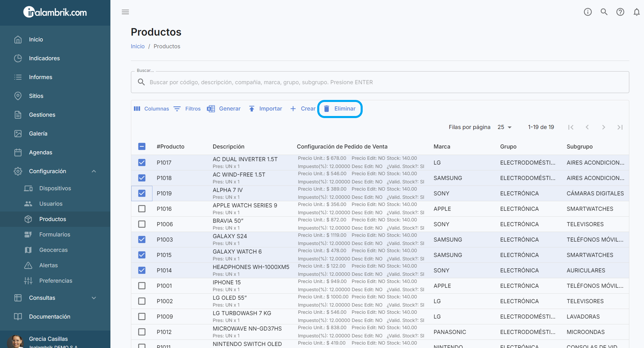Sort by the Marca column header
Screen dimensions: 644x348
coord(442,146)
